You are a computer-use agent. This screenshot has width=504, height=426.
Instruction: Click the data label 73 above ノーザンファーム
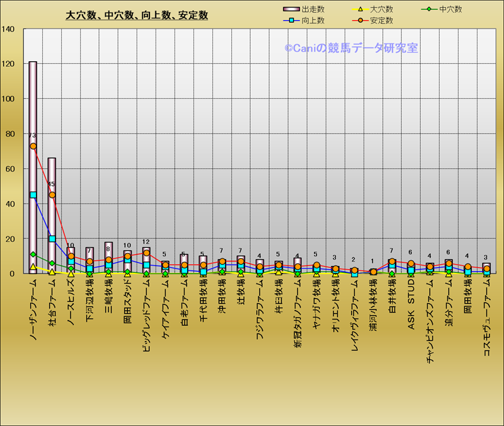pos(32,135)
